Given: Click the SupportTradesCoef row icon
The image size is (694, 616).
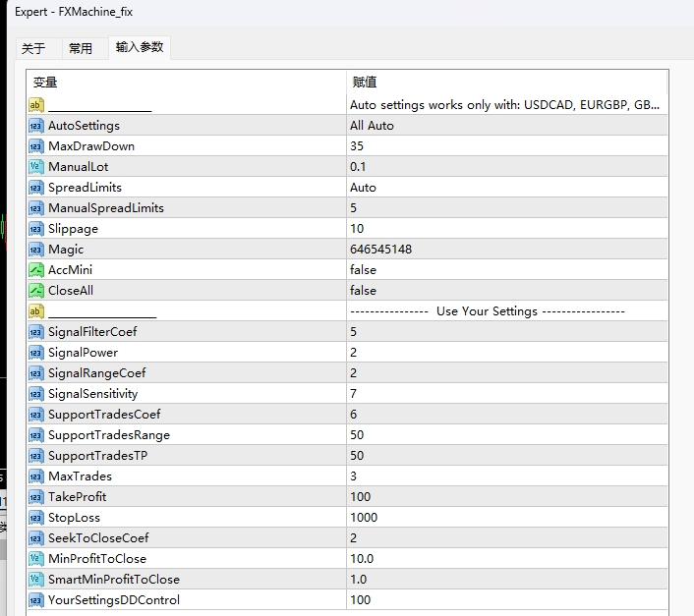Looking at the screenshot, I should 36,415.
